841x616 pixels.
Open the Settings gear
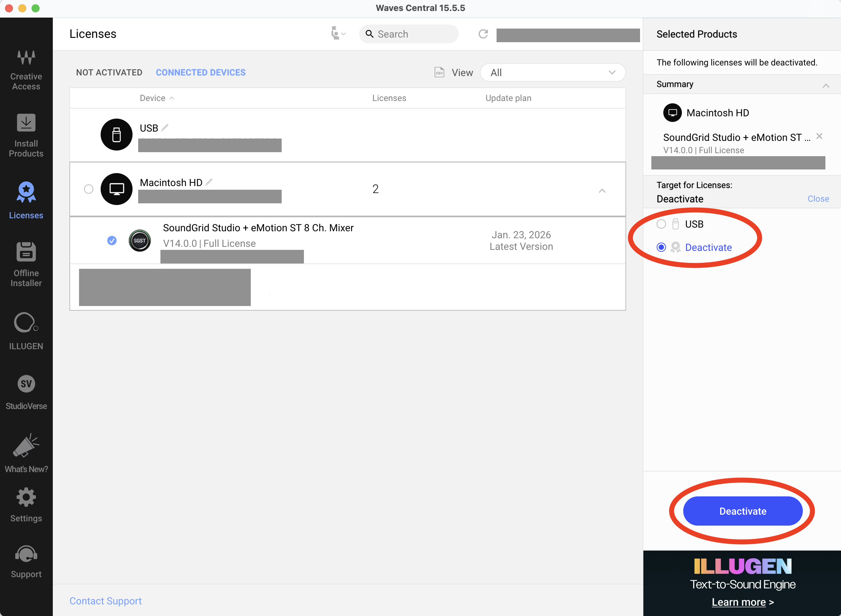(26, 505)
